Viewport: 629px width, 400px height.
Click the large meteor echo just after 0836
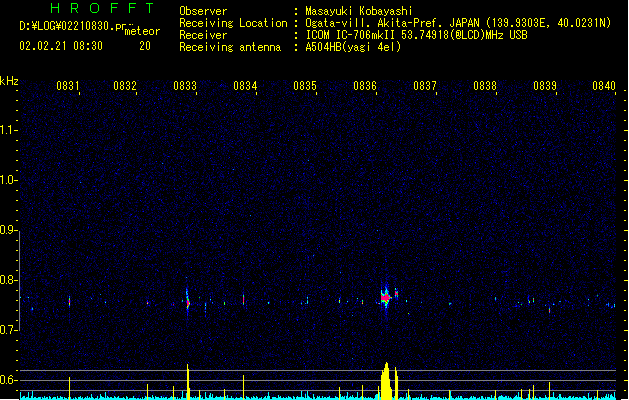(x=386, y=298)
